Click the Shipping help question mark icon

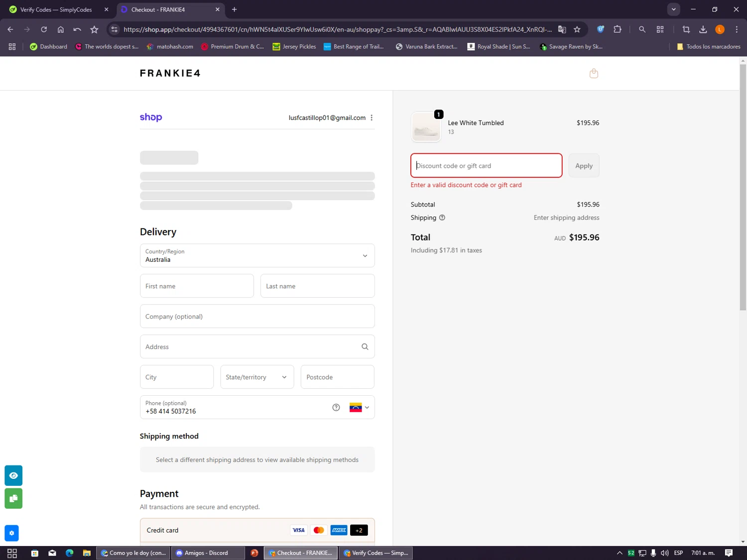[x=442, y=218]
